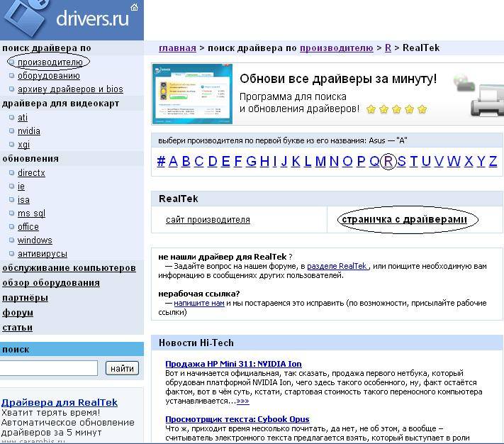Click производителю breadcrumb link
This screenshot has width=504, height=444.
click(337, 48)
